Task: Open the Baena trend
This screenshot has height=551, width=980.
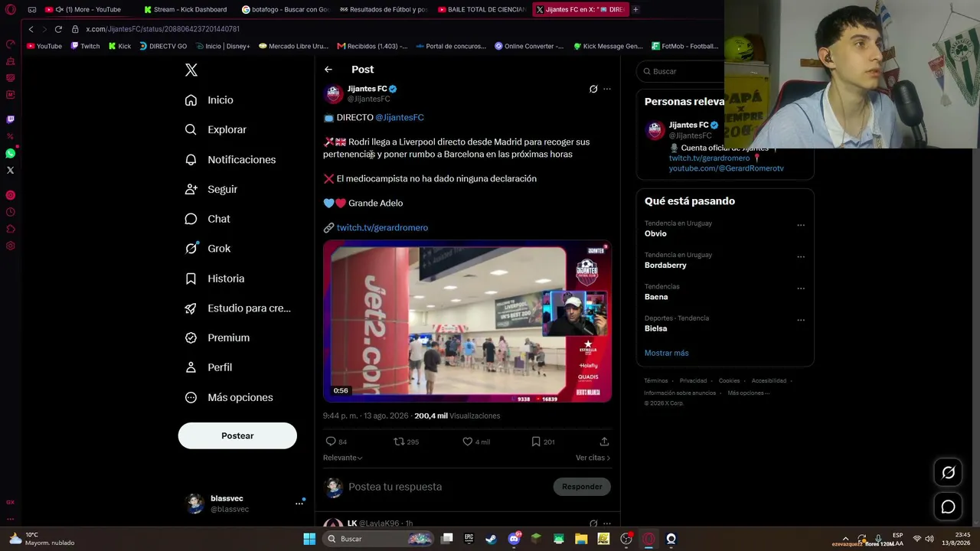Action: [x=656, y=297]
